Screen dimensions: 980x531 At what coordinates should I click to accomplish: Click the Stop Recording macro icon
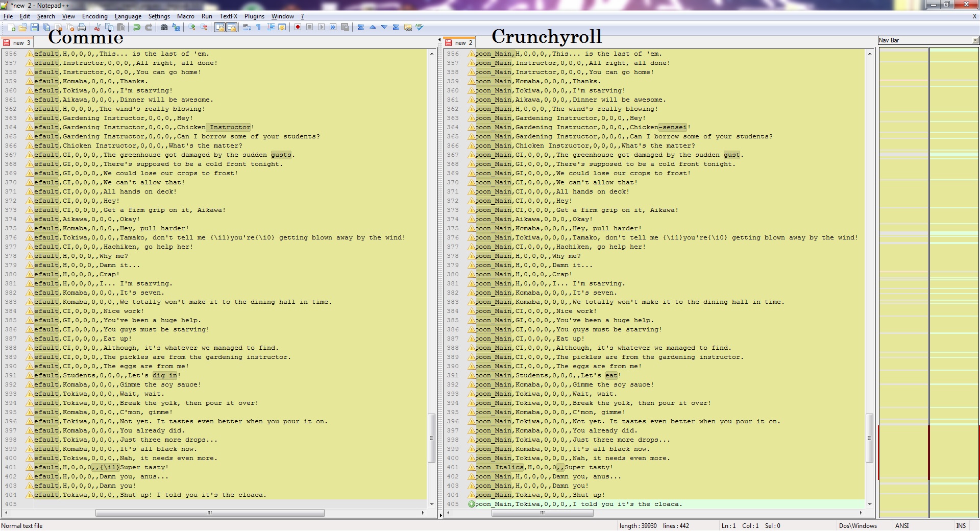point(309,27)
